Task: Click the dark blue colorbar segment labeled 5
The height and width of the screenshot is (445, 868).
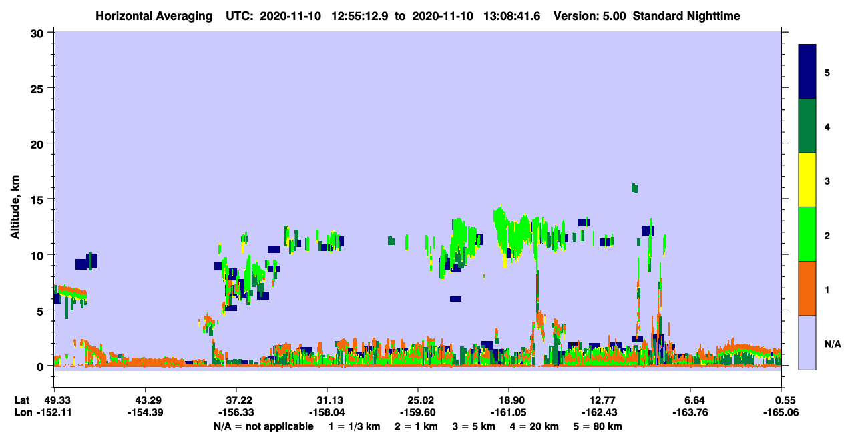Action: tap(807, 72)
